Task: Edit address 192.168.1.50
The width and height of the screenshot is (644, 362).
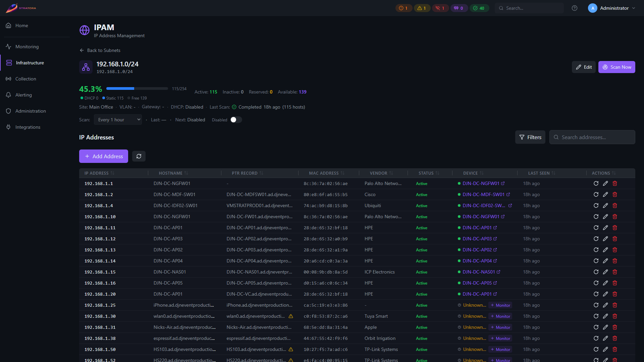Action: click(x=605, y=349)
